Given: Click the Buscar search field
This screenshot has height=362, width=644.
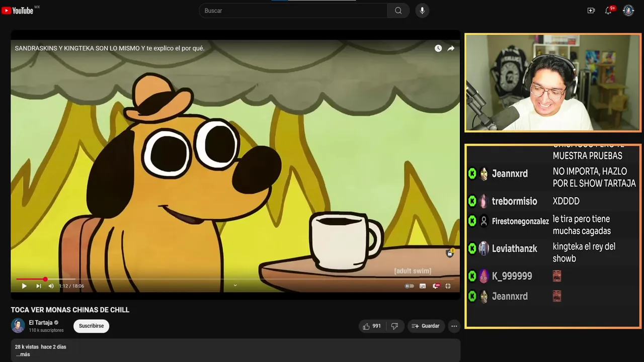Looking at the screenshot, I should (293, 11).
